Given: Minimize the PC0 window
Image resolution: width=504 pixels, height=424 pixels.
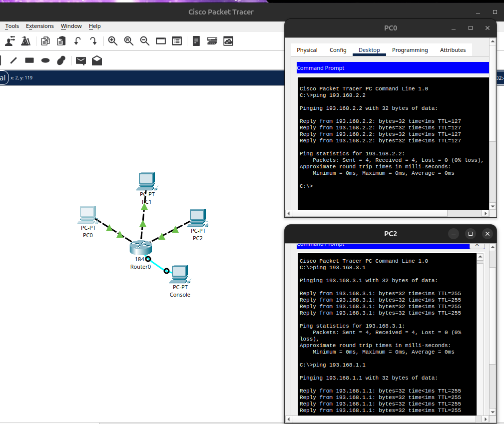Looking at the screenshot, I should tap(454, 28).
